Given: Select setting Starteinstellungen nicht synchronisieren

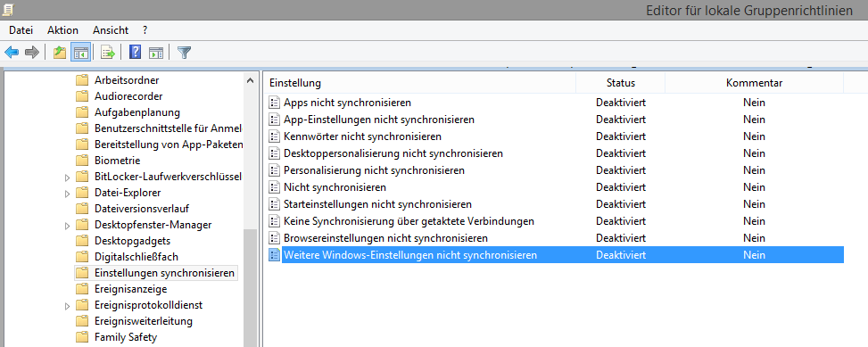Looking at the screenshot, I should pyautogui.click(x=377, y=204).
